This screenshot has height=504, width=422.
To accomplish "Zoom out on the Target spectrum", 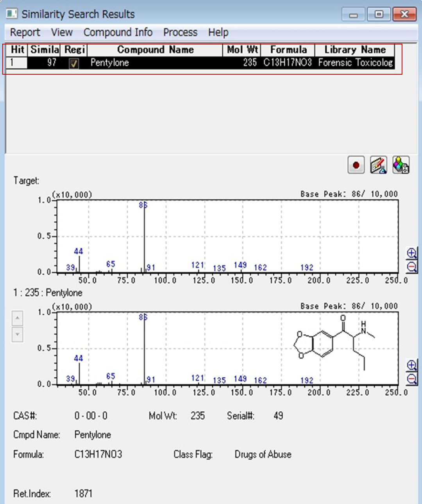I will pyautogui.click(x=411, y=267).
